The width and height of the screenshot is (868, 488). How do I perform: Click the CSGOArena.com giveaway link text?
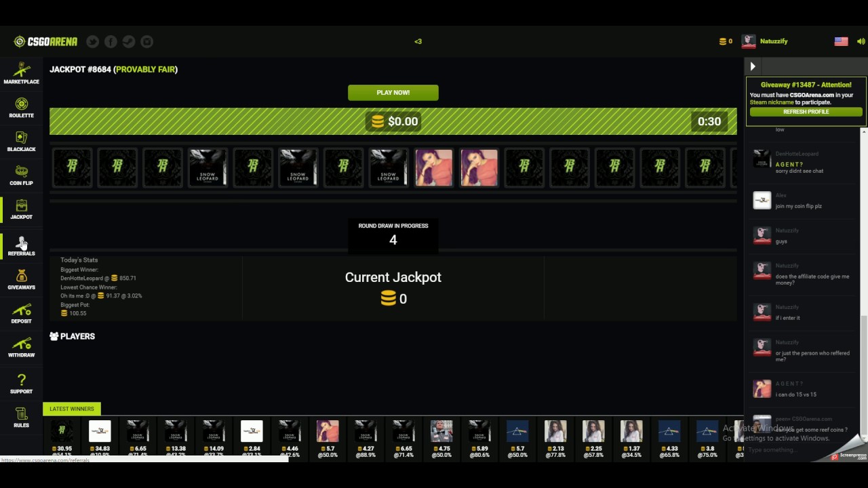click(x=812, y=95)
